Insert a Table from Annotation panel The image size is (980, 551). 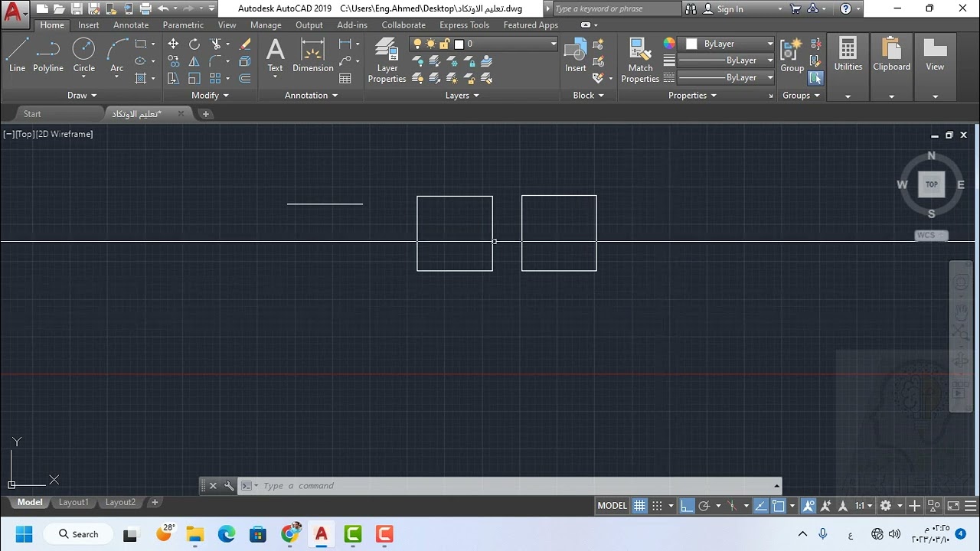(345, 78)
